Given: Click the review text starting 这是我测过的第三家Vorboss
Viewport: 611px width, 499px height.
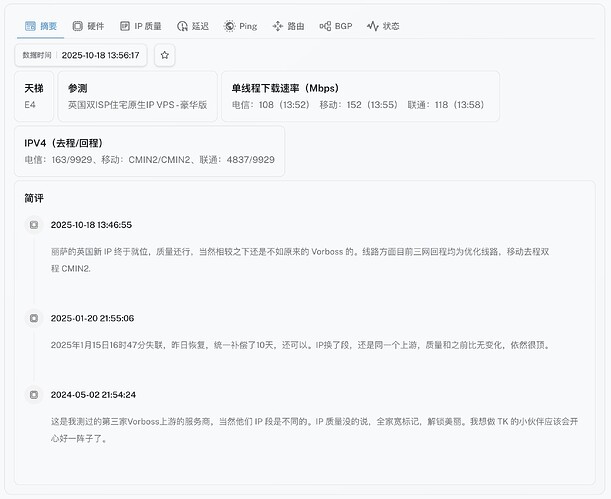Looking at the screenshot, I should click(x=314, y=430).
